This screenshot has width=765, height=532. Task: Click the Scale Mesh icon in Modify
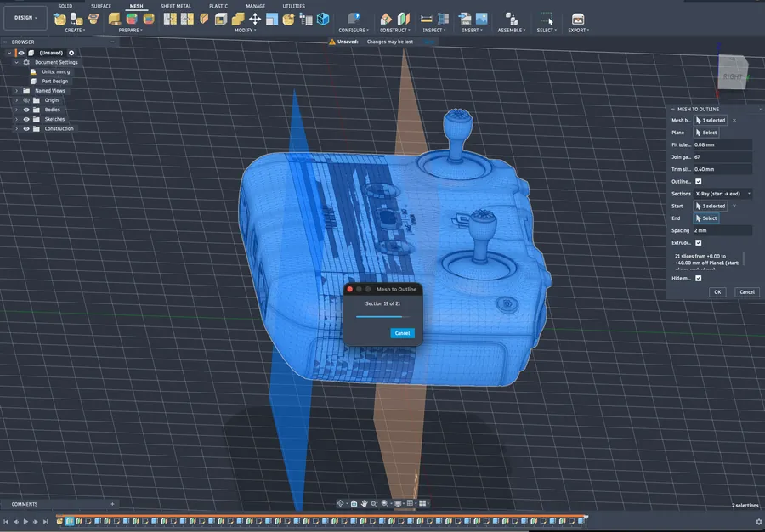[x=272, y=19]
